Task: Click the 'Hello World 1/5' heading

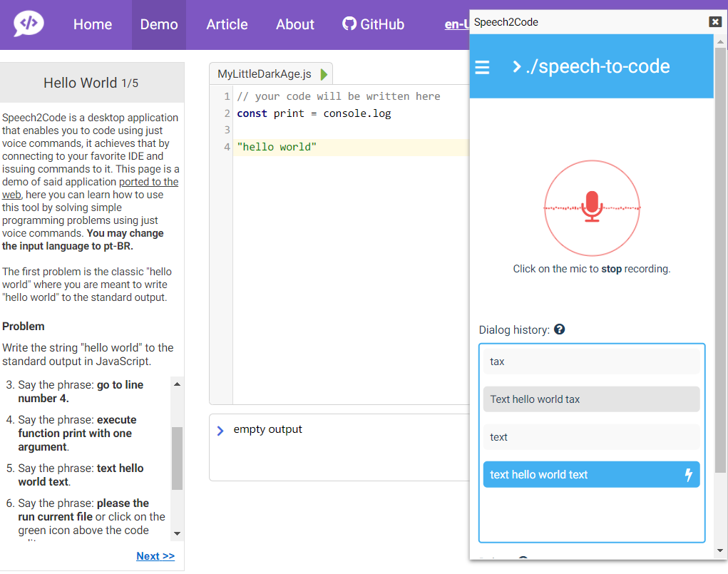Action: pos(91,83)
